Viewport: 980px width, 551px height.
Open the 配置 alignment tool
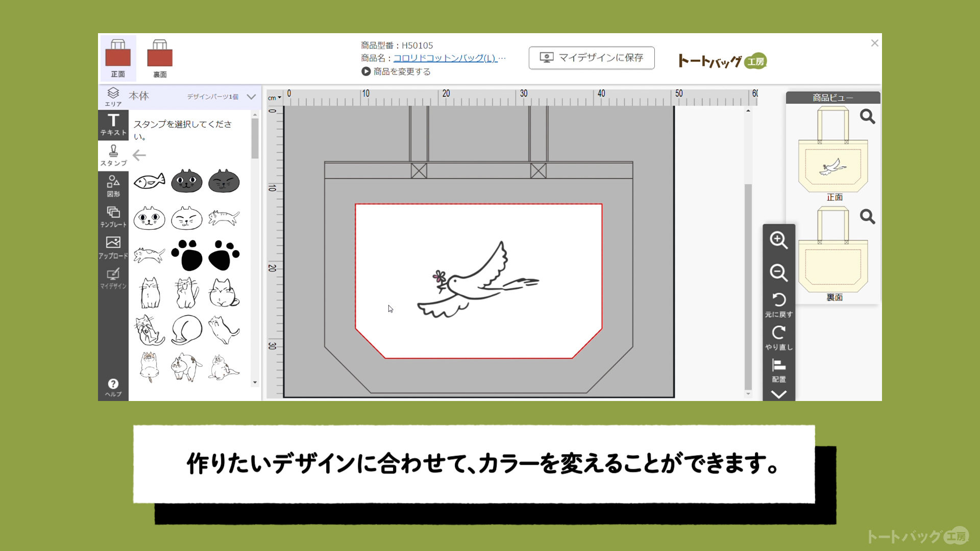click(x=779, y=371)
